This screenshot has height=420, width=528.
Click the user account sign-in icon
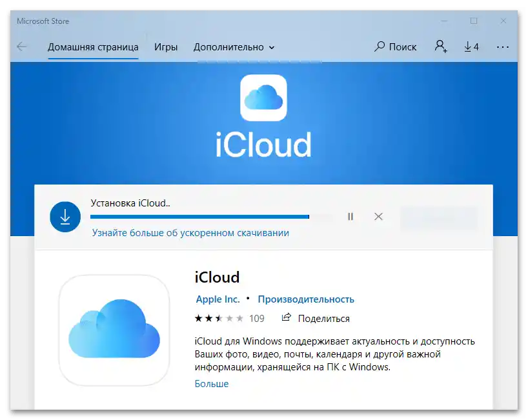pyautogui.click(x=441, y=46)
